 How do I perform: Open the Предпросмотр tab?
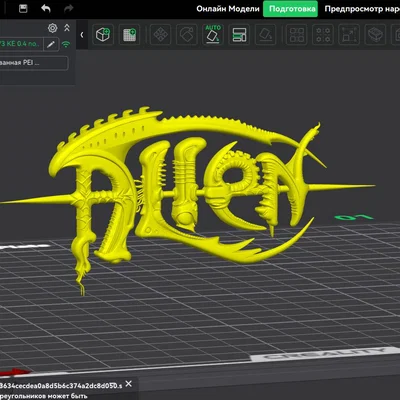pos(362,9)
